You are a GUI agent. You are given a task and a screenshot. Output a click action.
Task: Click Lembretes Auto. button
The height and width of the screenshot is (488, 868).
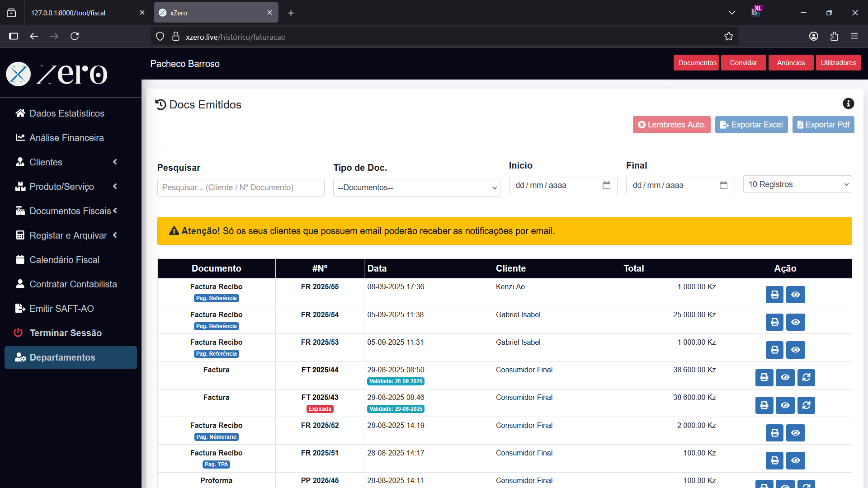pos(671,125)
